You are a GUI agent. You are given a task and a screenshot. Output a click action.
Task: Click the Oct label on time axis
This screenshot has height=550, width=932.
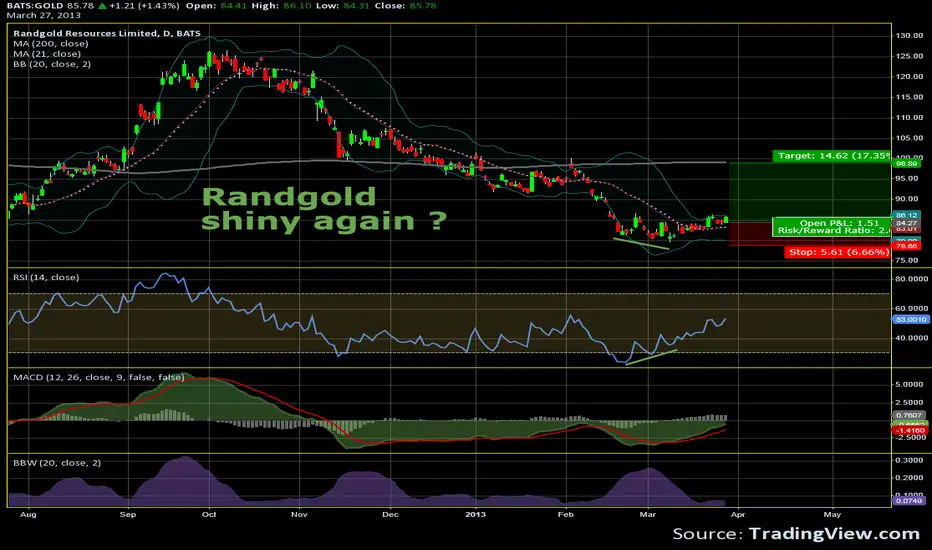209,514
